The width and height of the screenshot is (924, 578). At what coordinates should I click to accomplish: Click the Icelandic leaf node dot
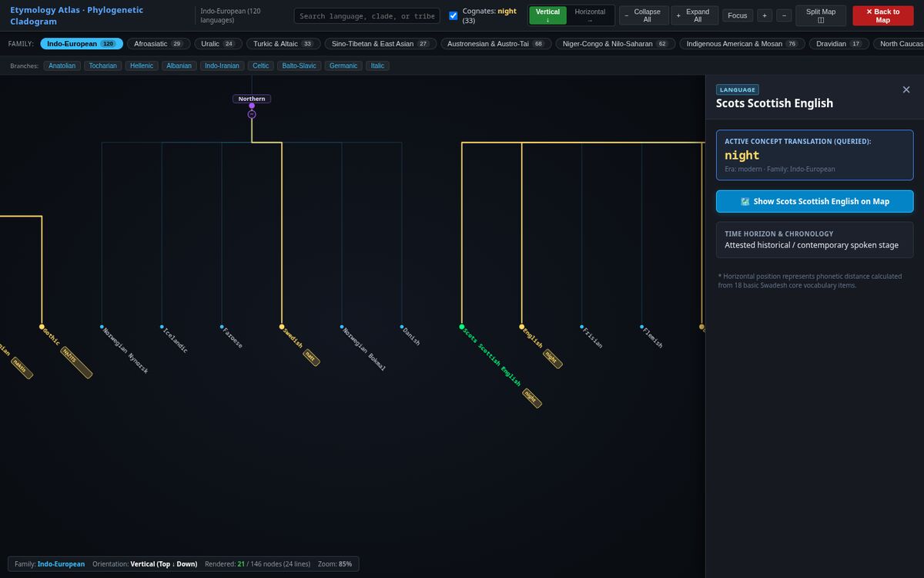click(x=162, y=327)
